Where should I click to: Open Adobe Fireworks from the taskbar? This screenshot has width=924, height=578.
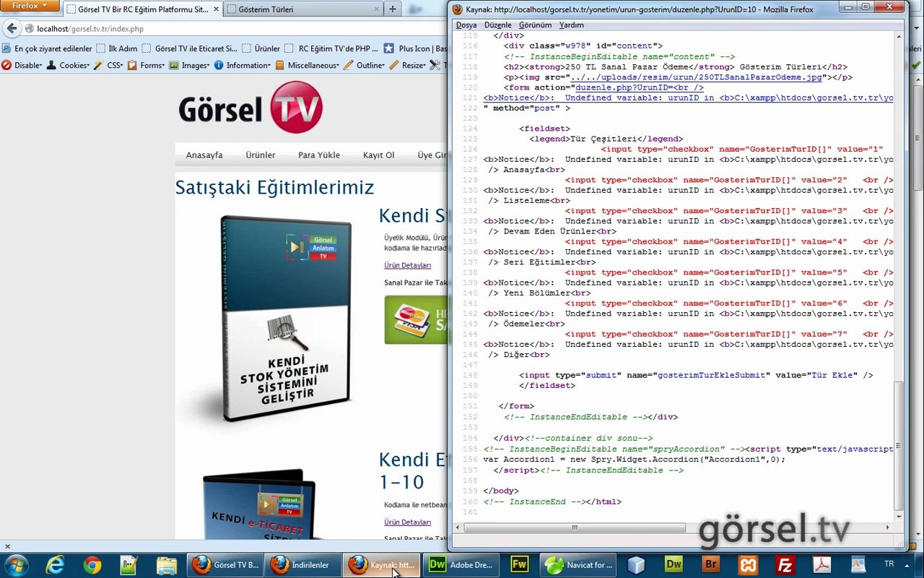519,564
